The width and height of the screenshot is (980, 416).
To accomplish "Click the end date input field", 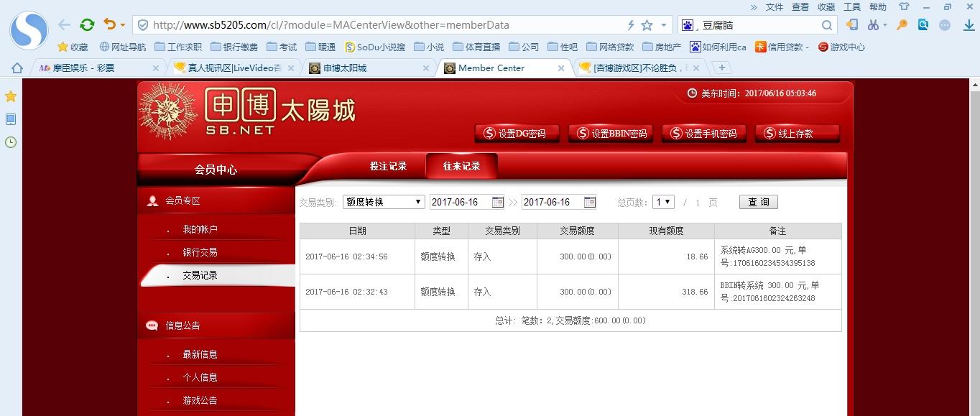I will coord(552,202).
